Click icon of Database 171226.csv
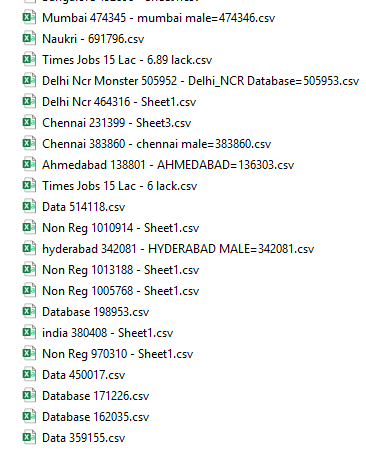The image size is (366, 450). point(29,395)
